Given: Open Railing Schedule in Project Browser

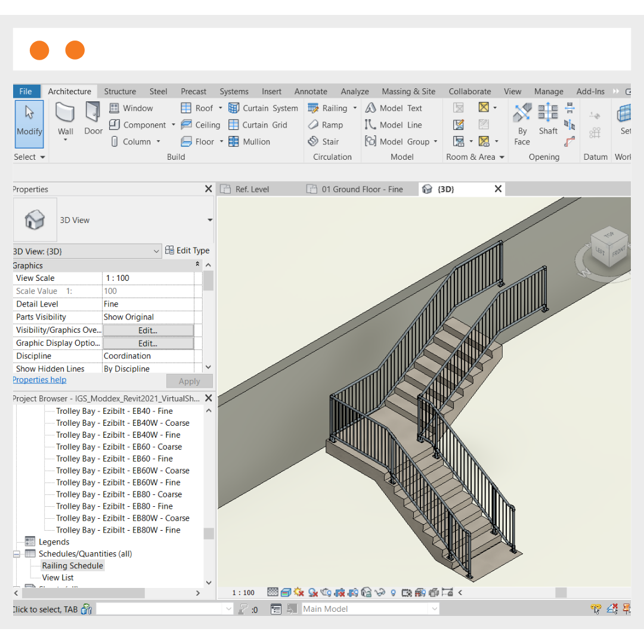Looking at the screenshot, I should click(72, 566).
